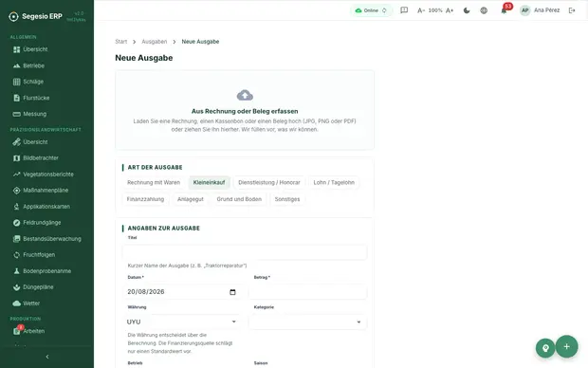Viewport: 588px width, 368px height.
Task: Open Übersicht under Präzisionslandwirtschaft
Action: tap(30, 142)
